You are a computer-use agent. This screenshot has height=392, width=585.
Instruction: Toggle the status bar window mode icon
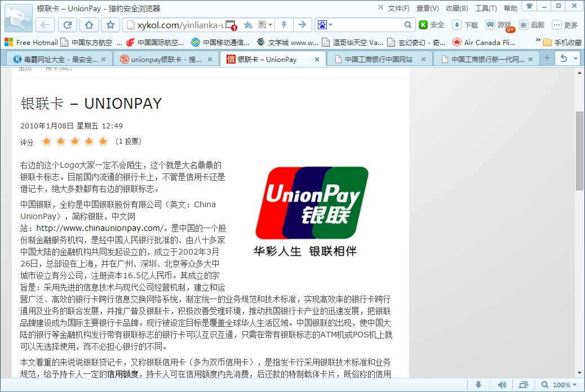(x=523, y=385)
